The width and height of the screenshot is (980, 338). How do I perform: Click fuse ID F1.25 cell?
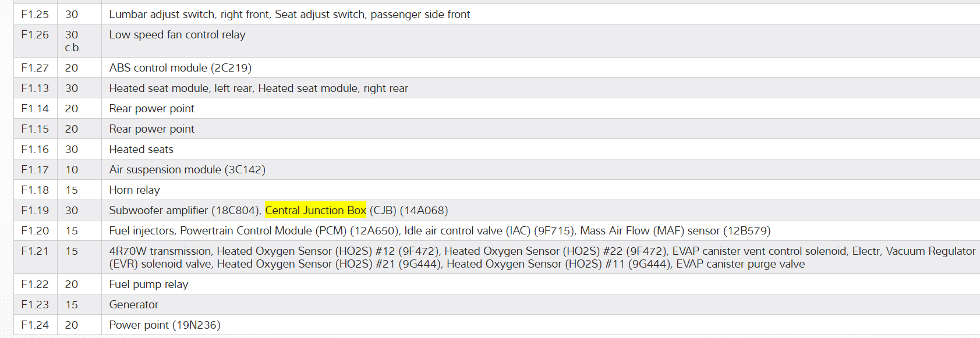point(35,15)
